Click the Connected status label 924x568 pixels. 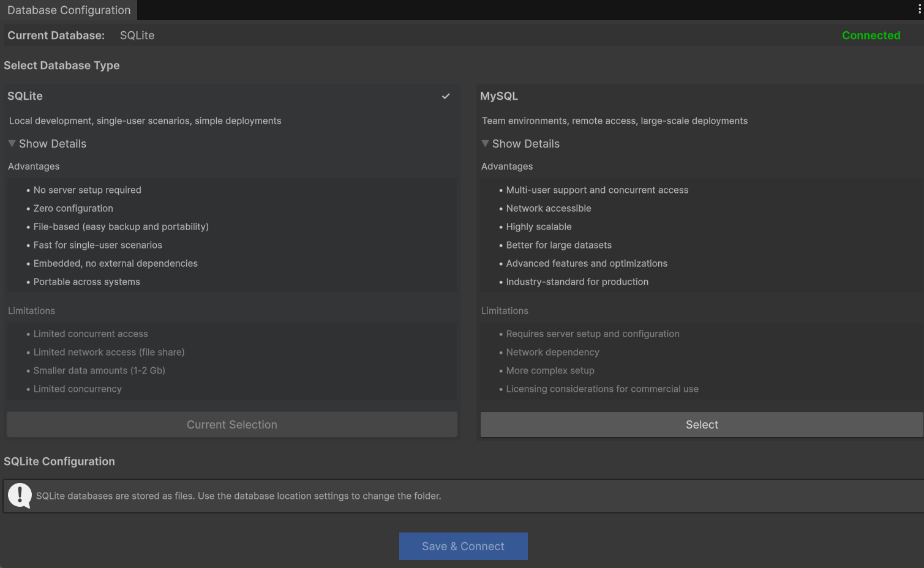click(x=871, y=35)
